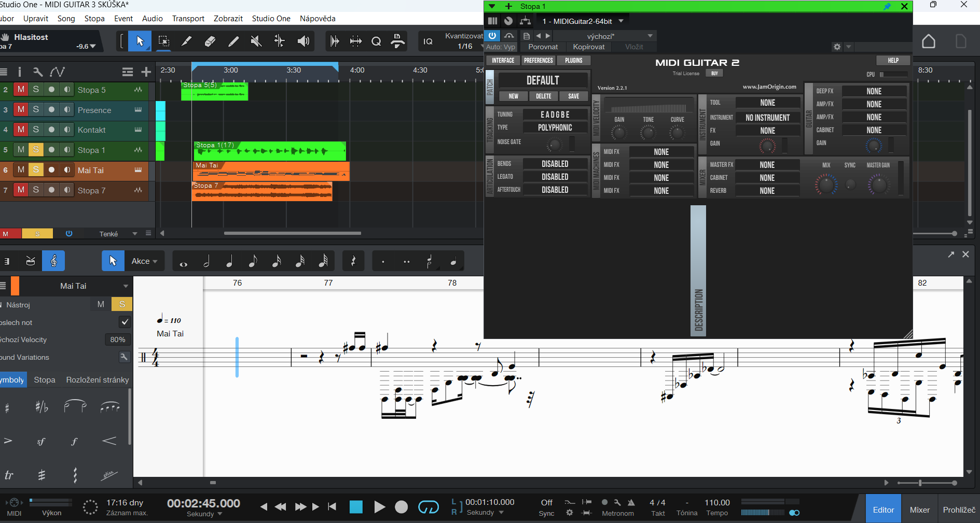Screen dimensions: 980x523
Task: Click the treble clef score view icon
Action: [53, 261]
